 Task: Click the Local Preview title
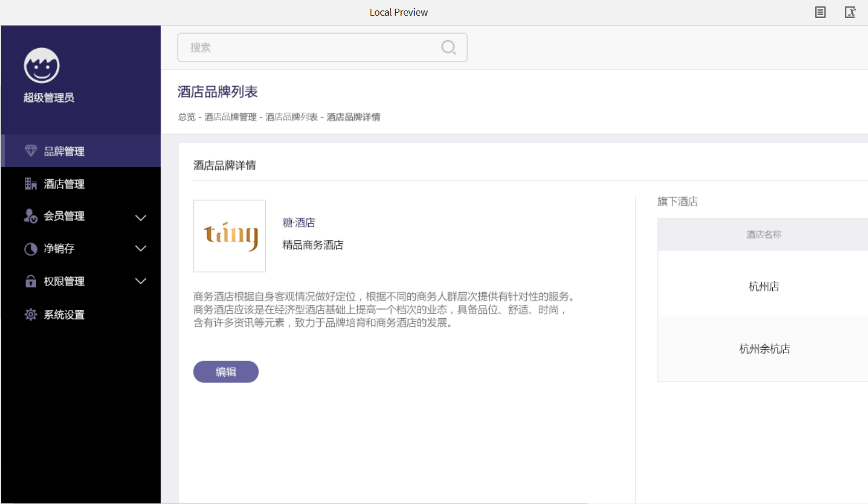pos(399,12)
